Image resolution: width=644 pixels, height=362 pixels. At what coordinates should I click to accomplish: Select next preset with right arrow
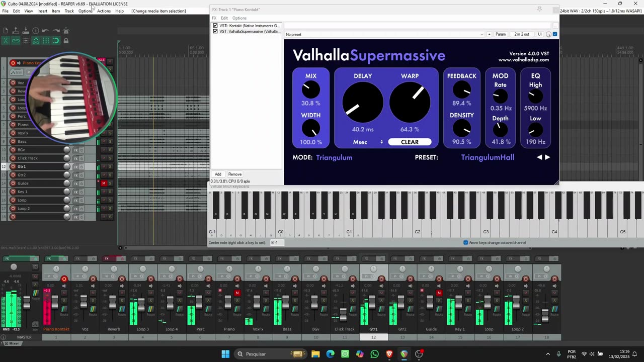click(x=547, y=157)
